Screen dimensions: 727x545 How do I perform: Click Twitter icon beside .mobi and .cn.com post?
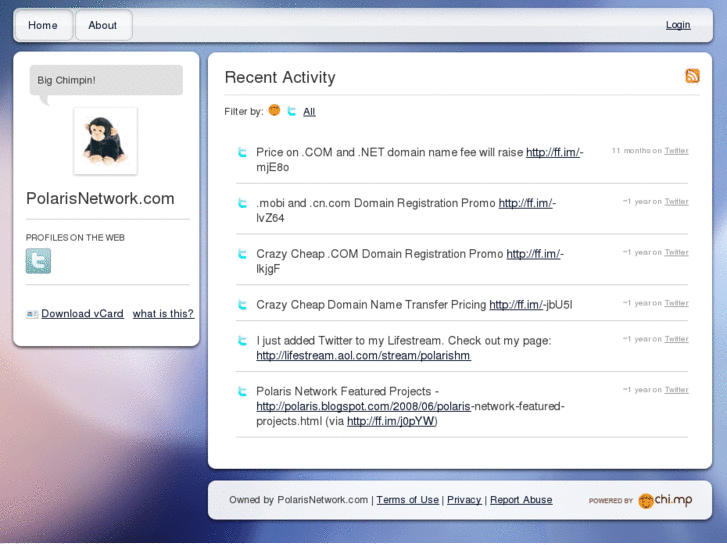click(x=242, y=203)
